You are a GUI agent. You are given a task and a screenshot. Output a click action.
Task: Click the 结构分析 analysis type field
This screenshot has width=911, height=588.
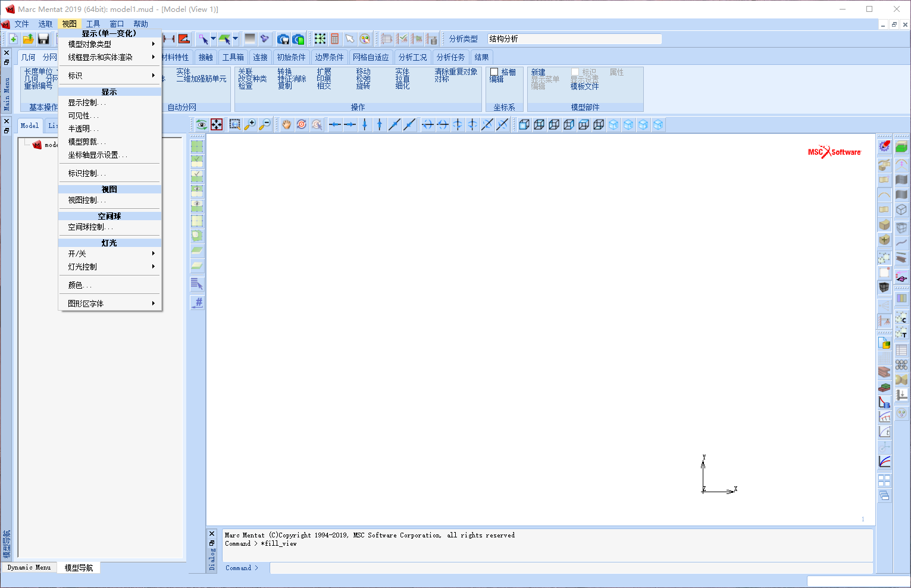pos(575,39)
